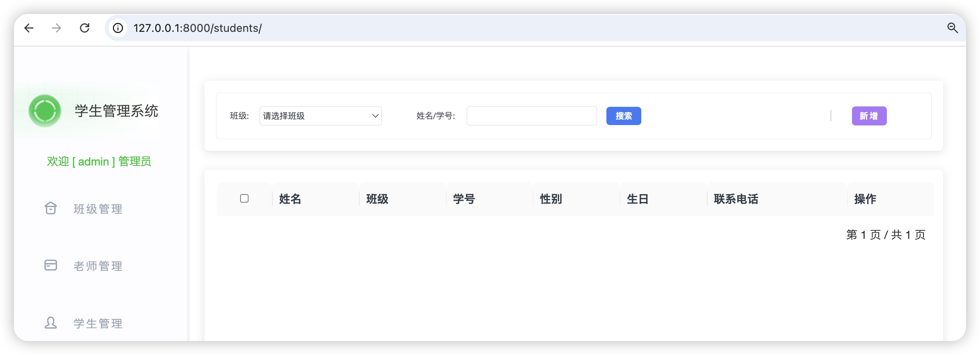
Task: Click the teacher management card icon
Action: pos(51,265)
